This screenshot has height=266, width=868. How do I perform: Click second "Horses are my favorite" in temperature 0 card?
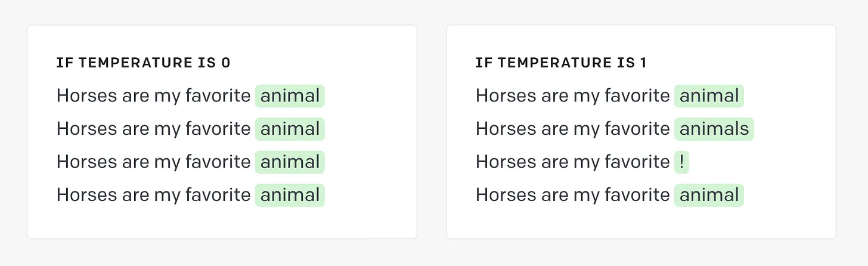point(153,129)
